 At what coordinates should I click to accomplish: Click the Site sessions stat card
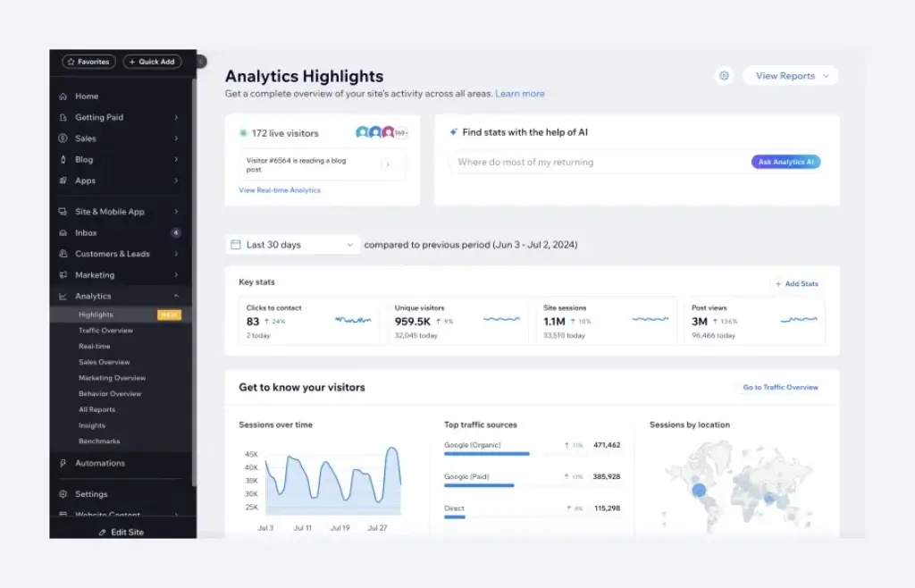(x=606, y=321)
